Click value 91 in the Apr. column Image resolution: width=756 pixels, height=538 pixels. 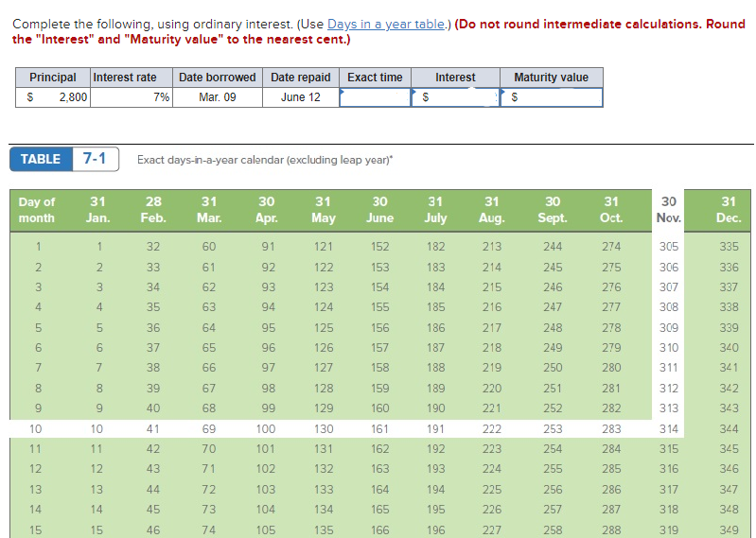pos(268,247)
